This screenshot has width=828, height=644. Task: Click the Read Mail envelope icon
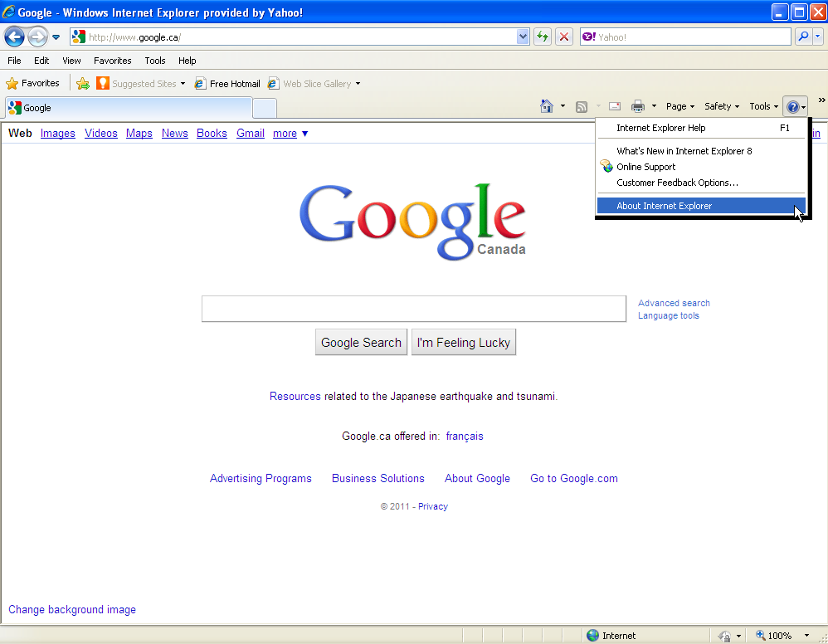(x=615, y=106)
